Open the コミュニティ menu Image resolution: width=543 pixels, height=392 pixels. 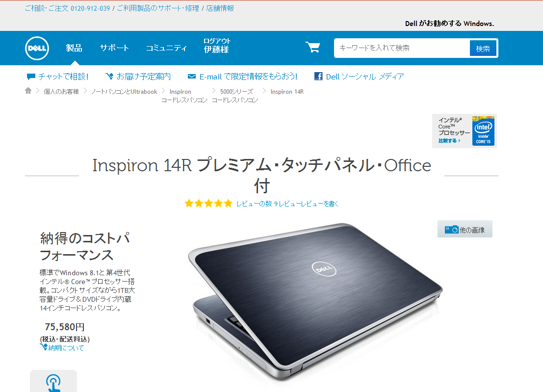[x=166, y=48]
